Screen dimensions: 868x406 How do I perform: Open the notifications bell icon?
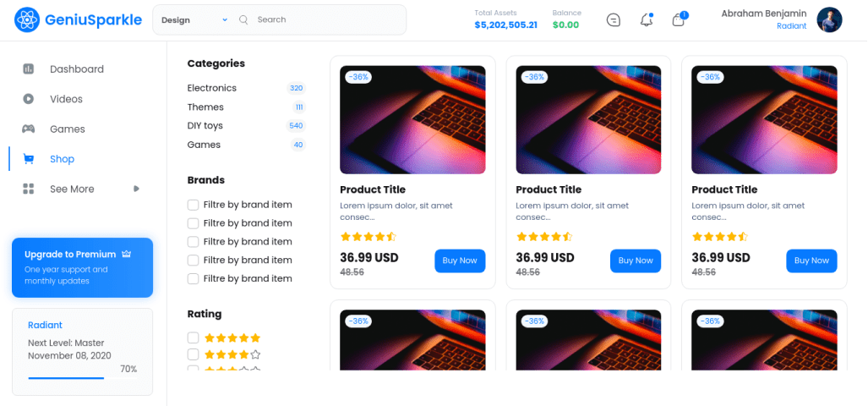click(647, 19)
